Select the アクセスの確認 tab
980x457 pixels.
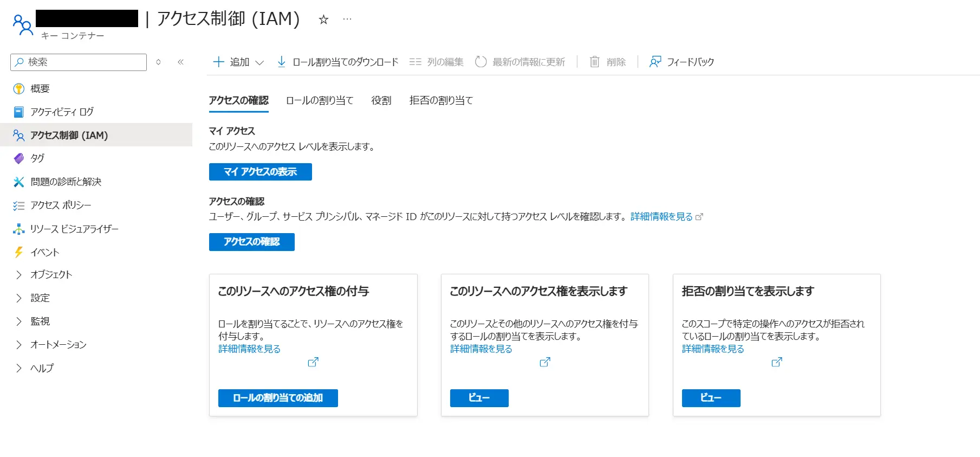point(239,100)
